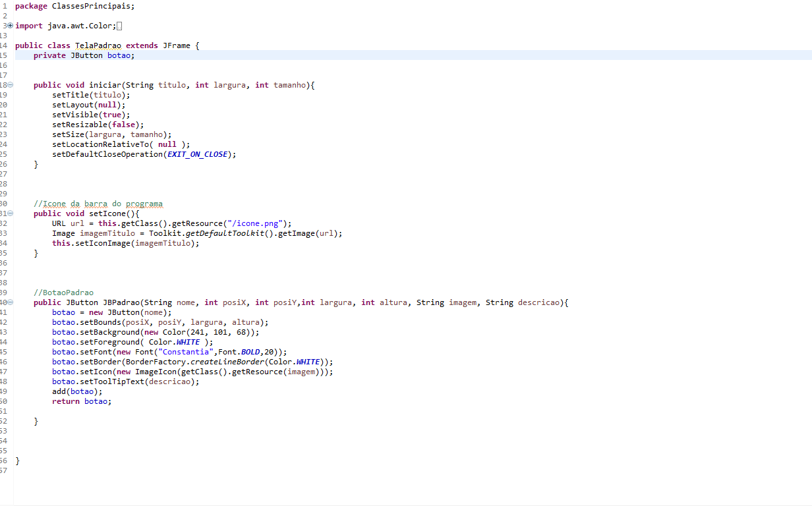Click the collapsed-imports placeholder box after Color;
Viewport: 812px width, 506px height.
119,26
